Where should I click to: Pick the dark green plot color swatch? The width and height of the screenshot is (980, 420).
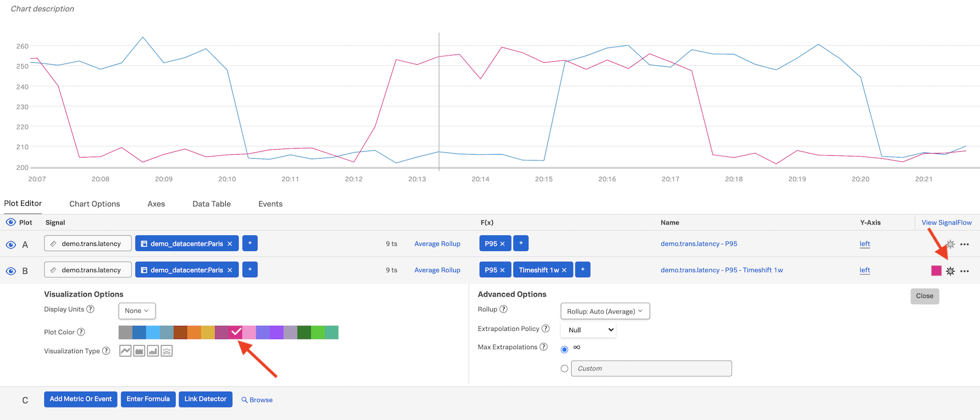pyautogui.click(x=304, y=333)
